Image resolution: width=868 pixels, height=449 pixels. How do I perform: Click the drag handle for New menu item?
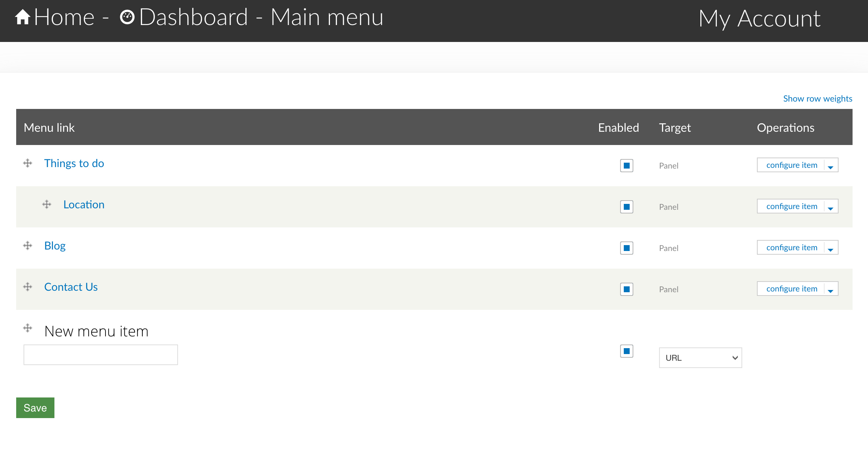pyautogui.click(x=28, y=328)
